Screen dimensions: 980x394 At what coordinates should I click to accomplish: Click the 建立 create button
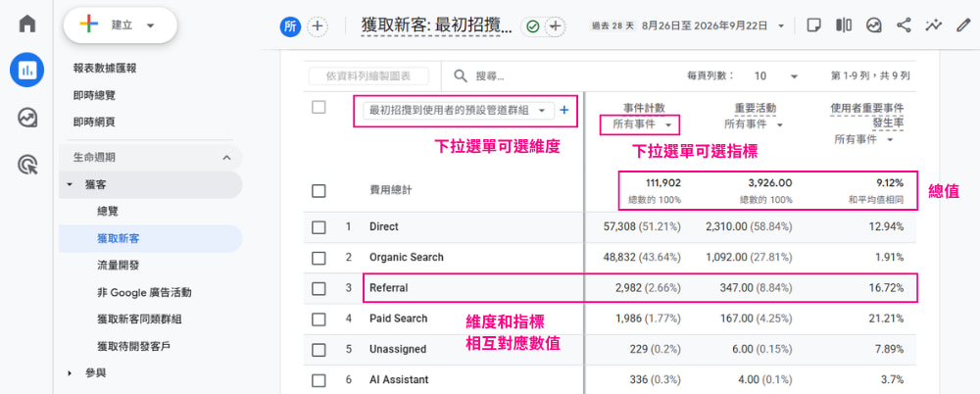120,25
